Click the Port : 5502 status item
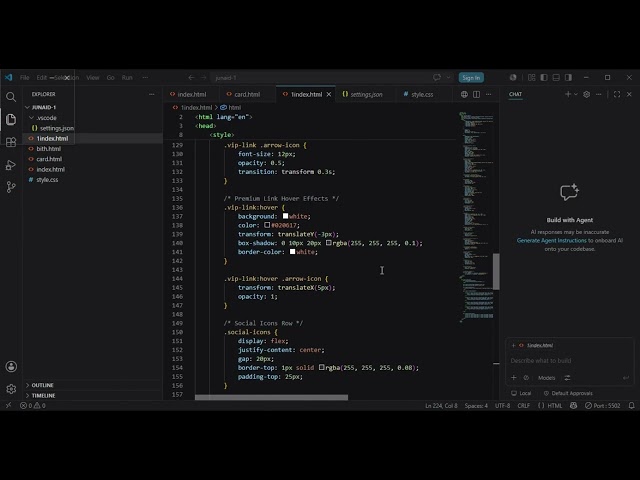640x480 pixels. 602,405
